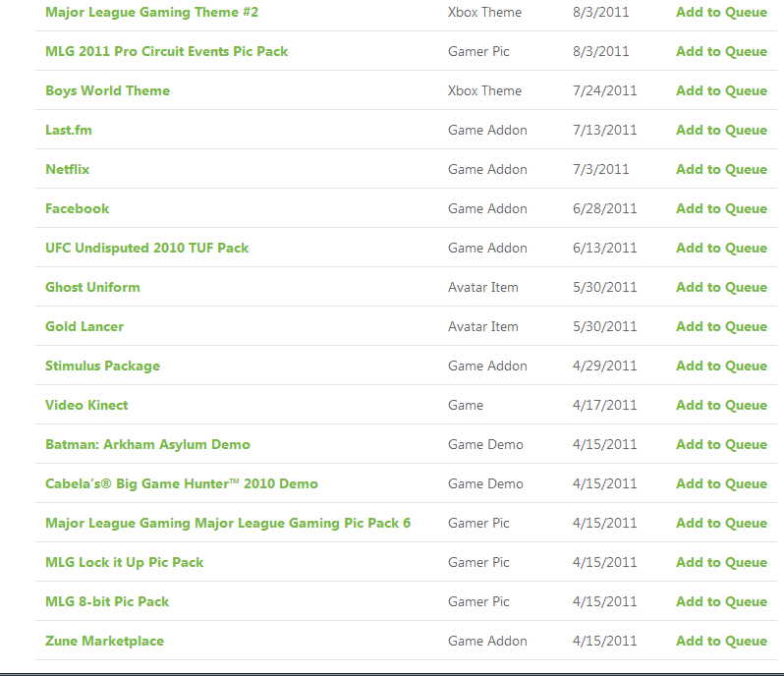Add MLG 8-bit Pic Pack to queue
This screenshot has width=784, height=676.
(x=721, y=601)
